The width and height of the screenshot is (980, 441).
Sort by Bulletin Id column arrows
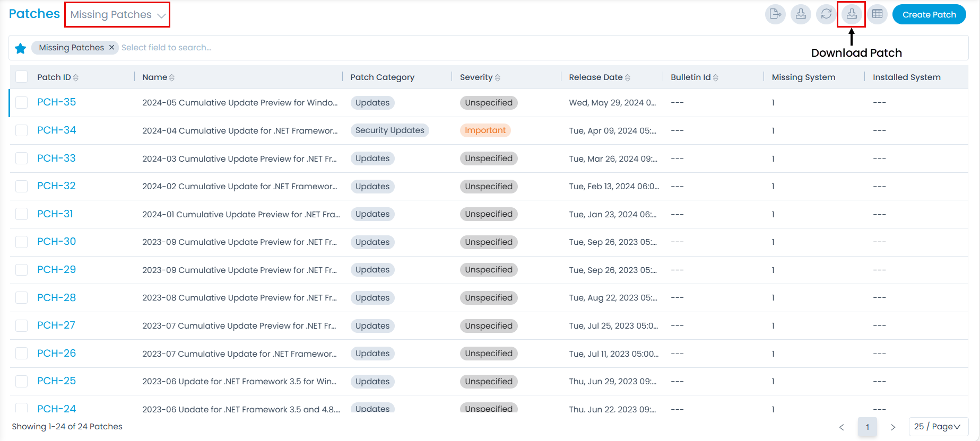pos(716,77)
